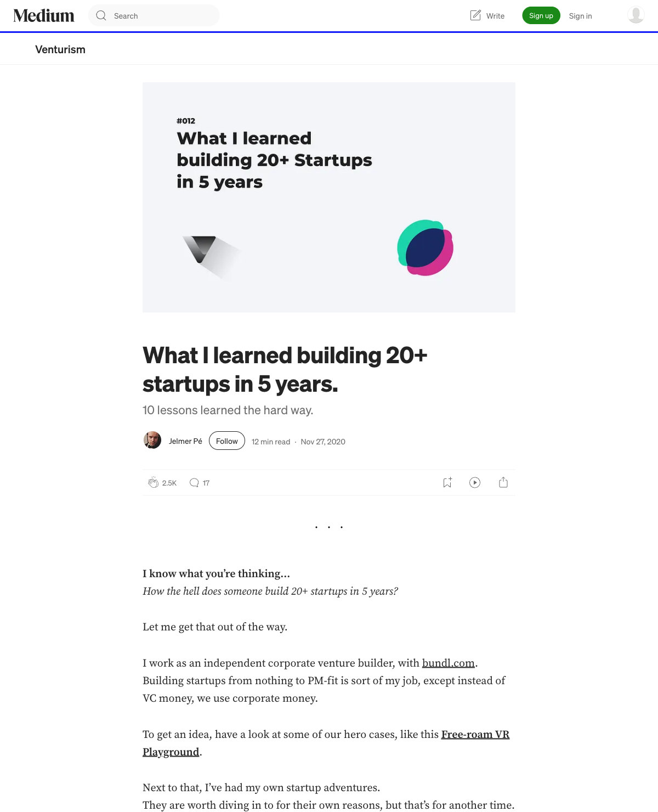Play the article audio (Listen)

pos(475,483)
